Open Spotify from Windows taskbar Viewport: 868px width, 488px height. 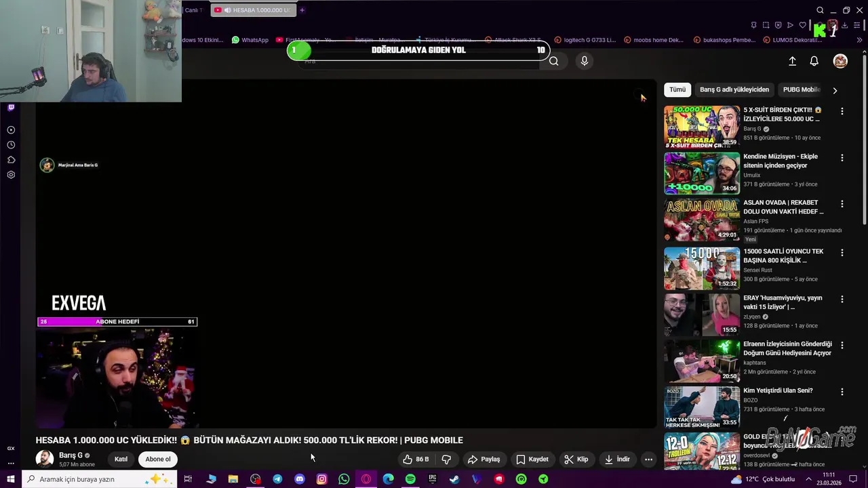410,479
